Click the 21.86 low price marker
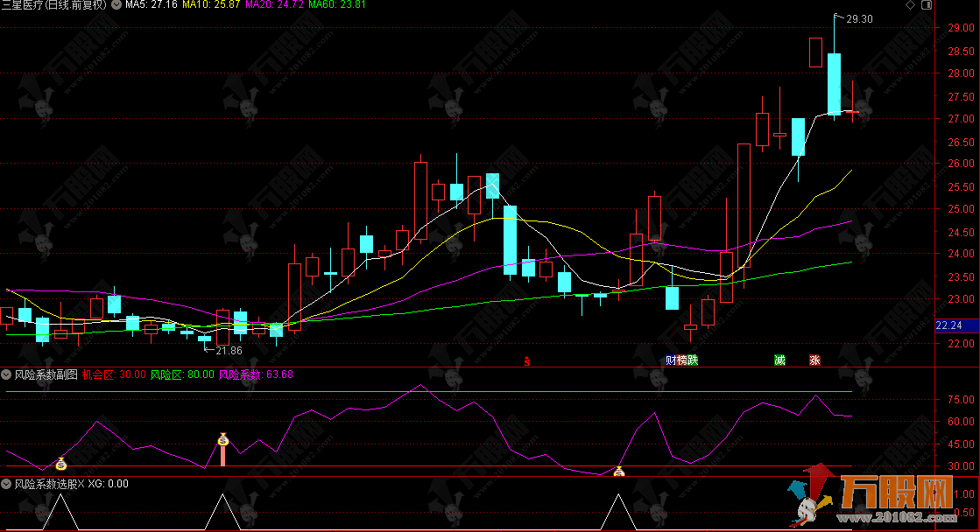The width and height of the screenshot is (980, 532). (x=228, y=350)
